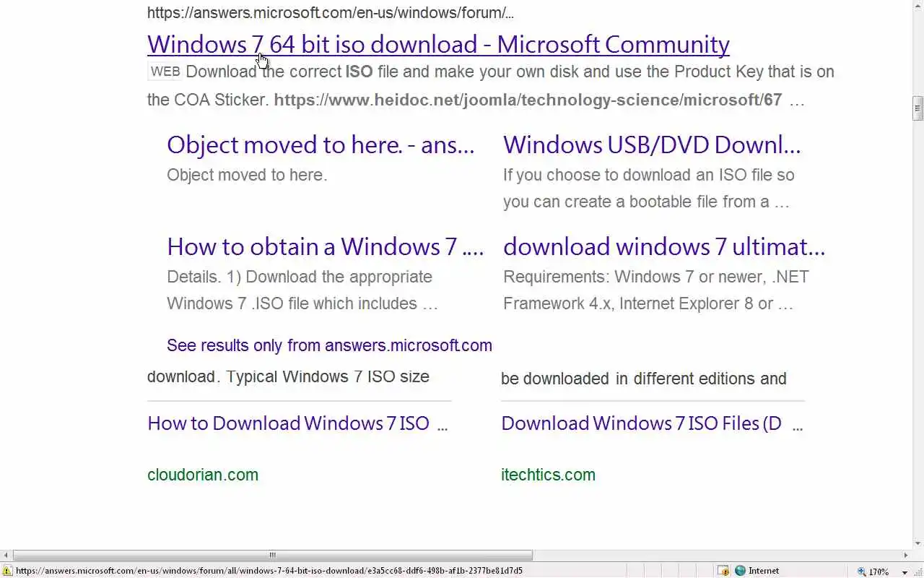Click the Internet zone globe icon
The image size is (924, 578).
tap(740, 571)
